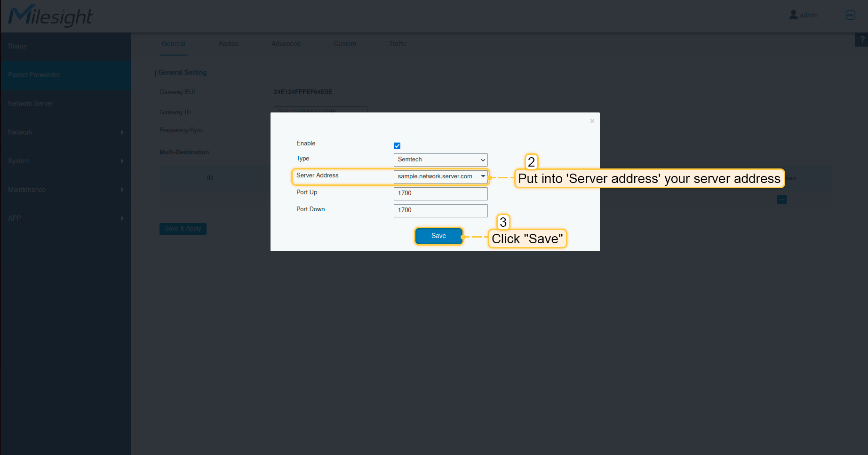This screenshot has height=455, width=868.
Task: Click the help question mark icon
Action: tap(862, 40)
